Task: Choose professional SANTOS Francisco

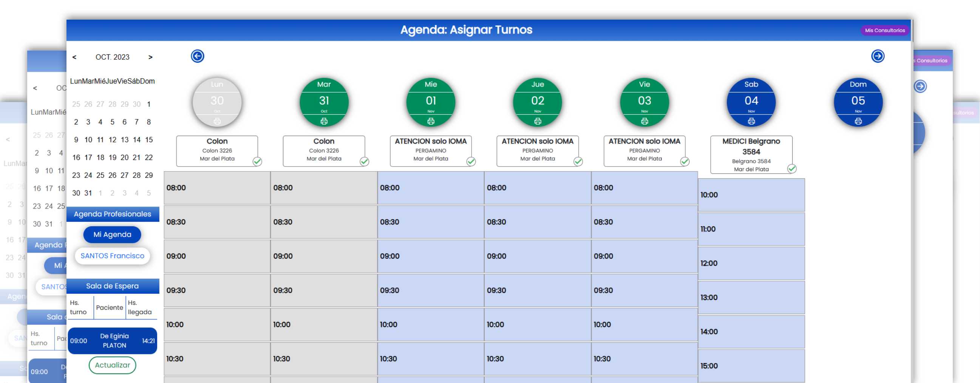Action: click(x=112, y=256)
